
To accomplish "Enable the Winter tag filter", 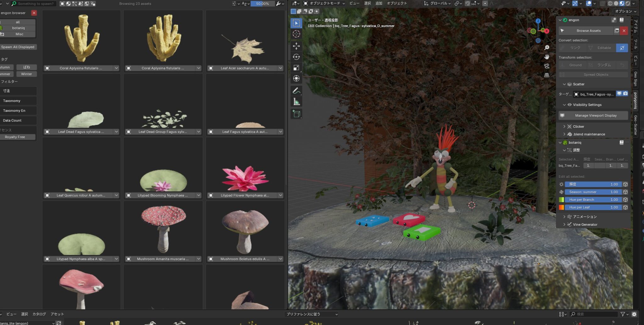I will [26, 74].
